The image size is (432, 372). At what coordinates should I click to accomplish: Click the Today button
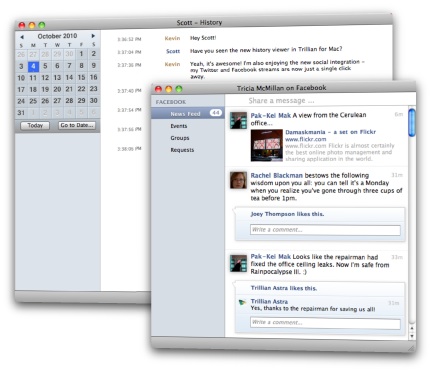coord(35,126)
